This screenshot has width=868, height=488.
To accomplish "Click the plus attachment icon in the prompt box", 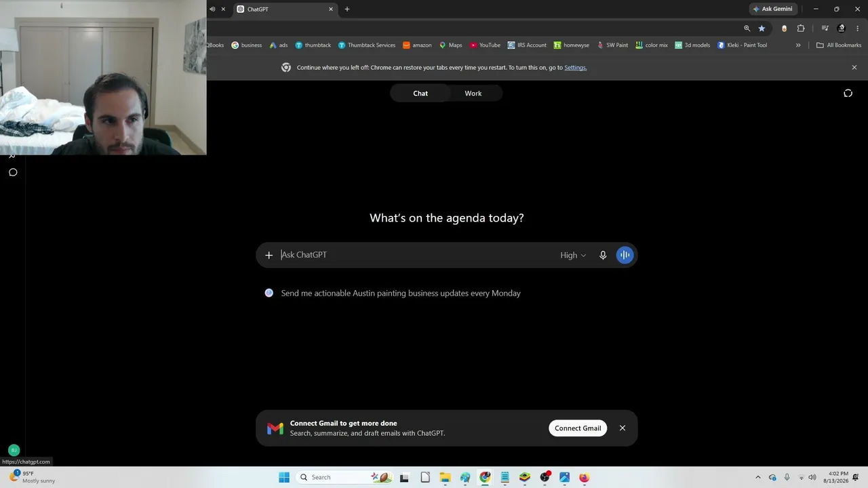I will (x=269, y=255).
